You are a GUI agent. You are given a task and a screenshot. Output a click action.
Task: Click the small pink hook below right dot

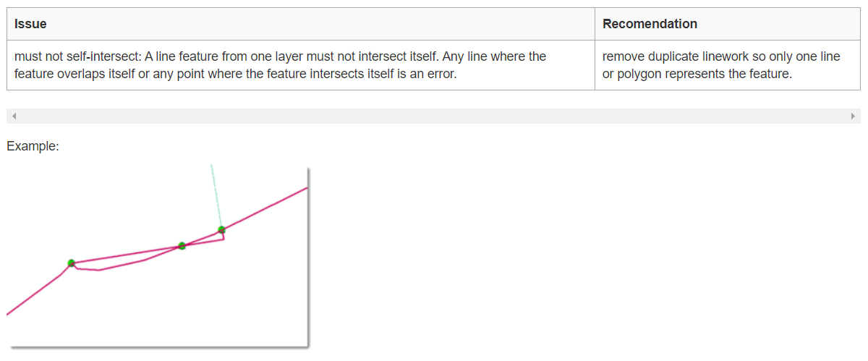[223, 238]
